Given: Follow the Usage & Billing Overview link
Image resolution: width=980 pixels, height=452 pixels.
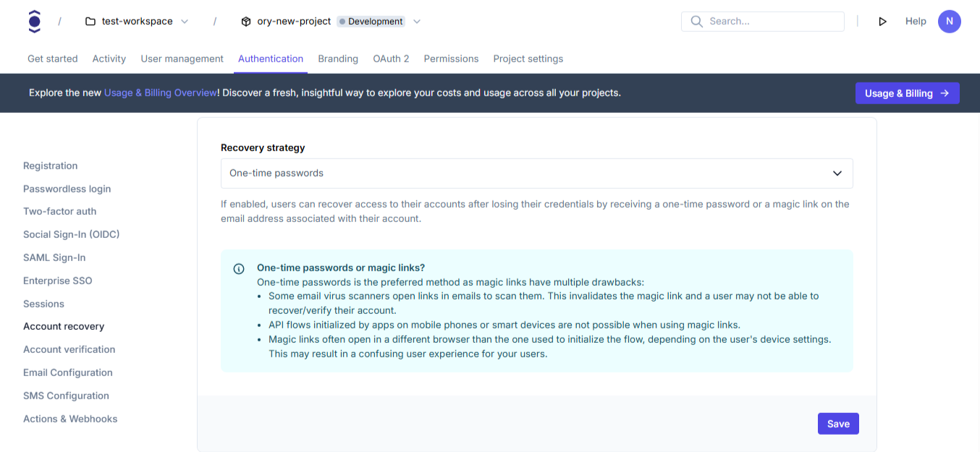Looking at the screenshot, I should (x=160, y=93).
